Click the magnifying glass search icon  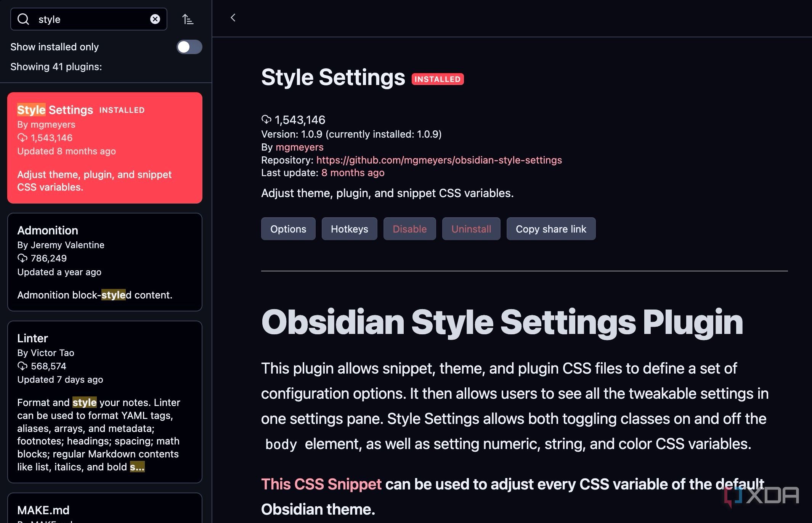(x=23, y=19)
